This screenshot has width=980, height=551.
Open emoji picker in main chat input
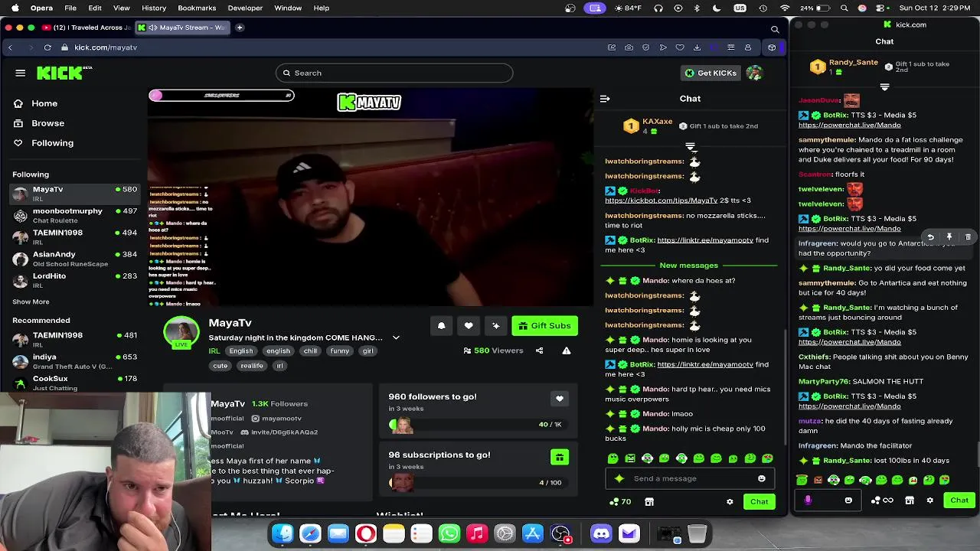(761, 479)
